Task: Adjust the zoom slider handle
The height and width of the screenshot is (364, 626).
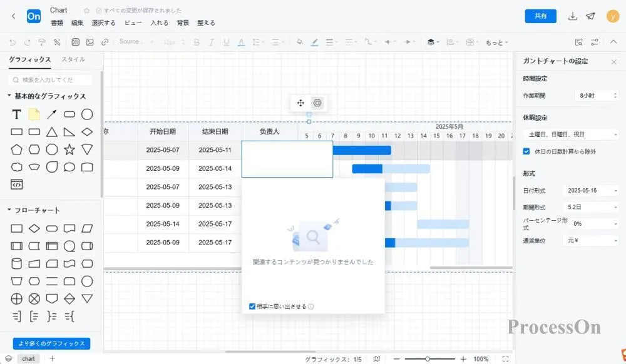Action: click(428, 359)
